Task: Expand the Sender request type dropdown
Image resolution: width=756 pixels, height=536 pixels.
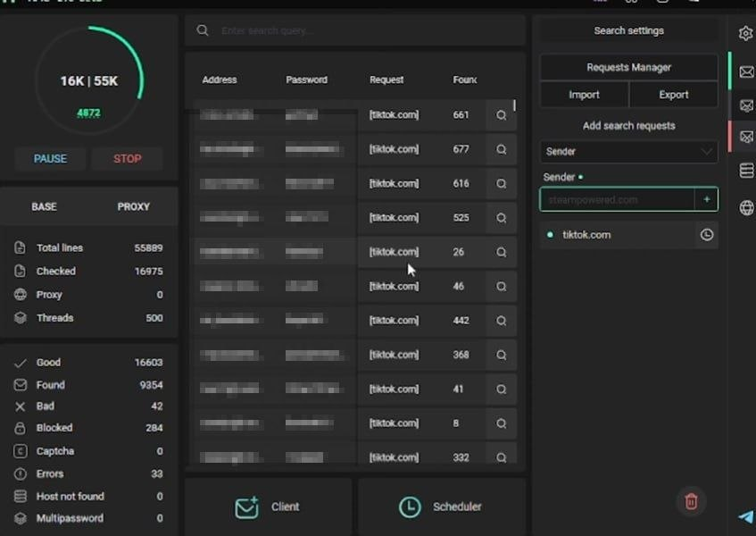Action: coord(628,152)
